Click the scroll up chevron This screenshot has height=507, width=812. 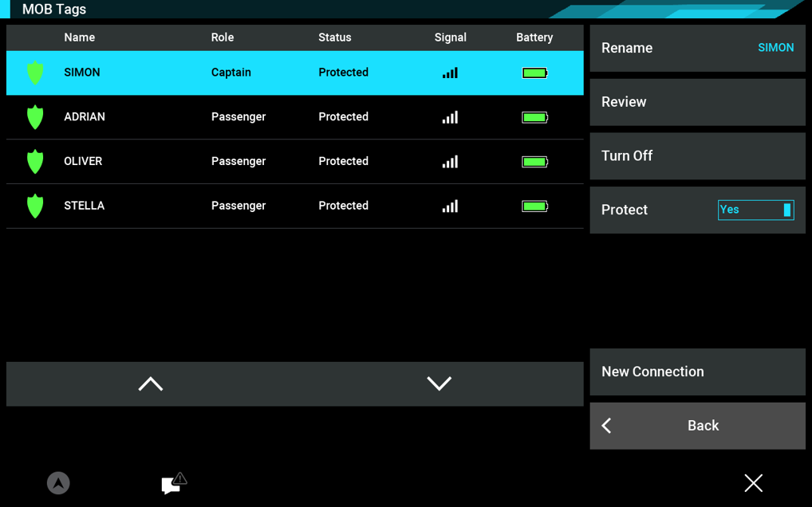click(x=150, y=383)
